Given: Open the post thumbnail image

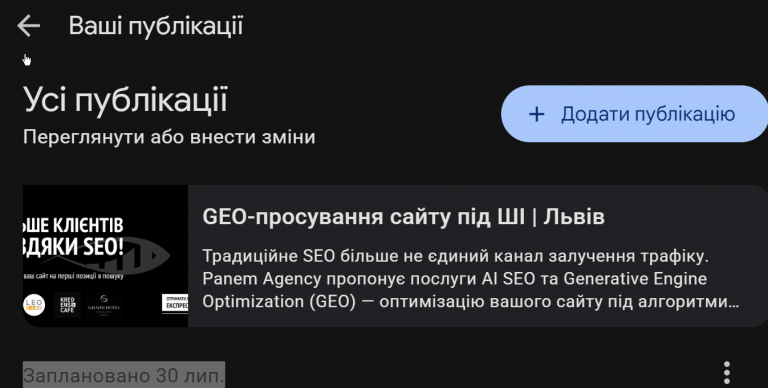Looking at the screenshot, I should (x=105, y=256).
